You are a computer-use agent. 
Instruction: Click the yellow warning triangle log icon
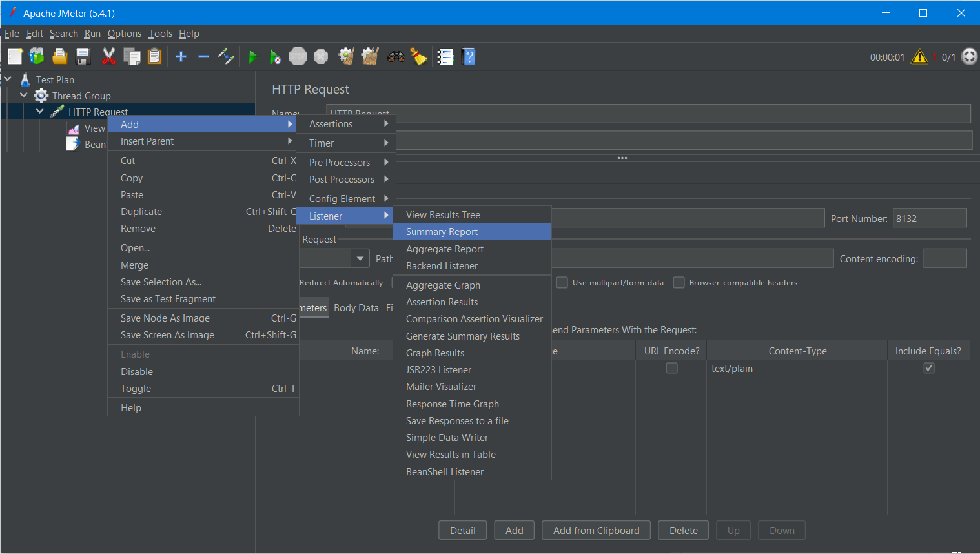(x=919, y=57)
